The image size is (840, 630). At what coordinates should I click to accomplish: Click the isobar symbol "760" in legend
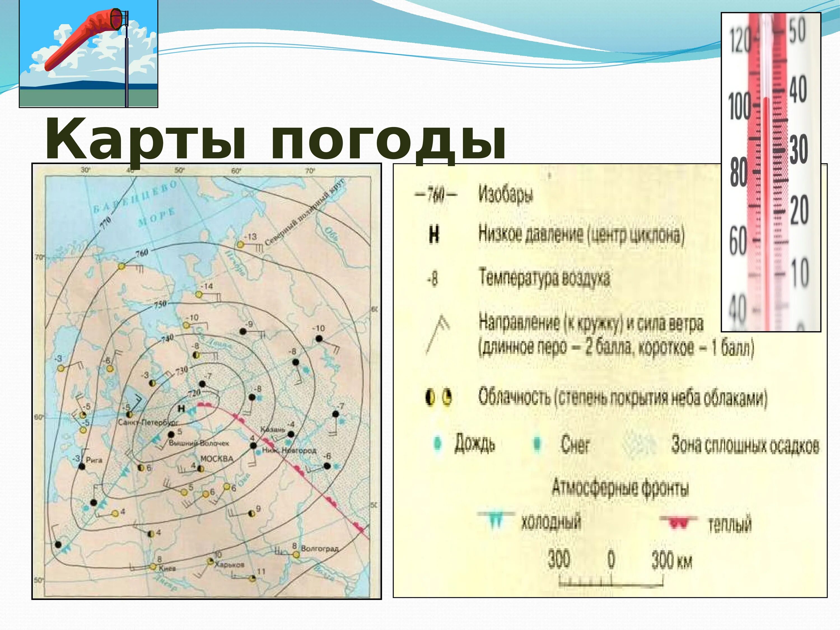tap(436, 195)
